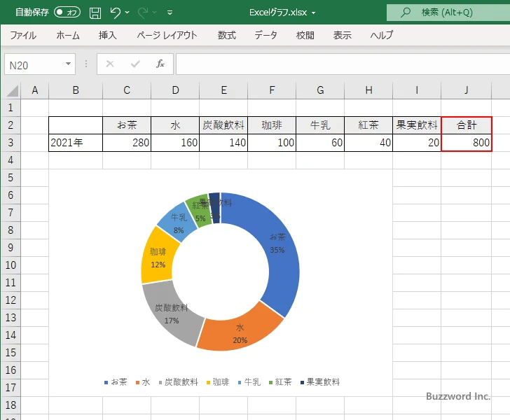
Task: Click the 牛乳 legend entry
Action: 249,382
